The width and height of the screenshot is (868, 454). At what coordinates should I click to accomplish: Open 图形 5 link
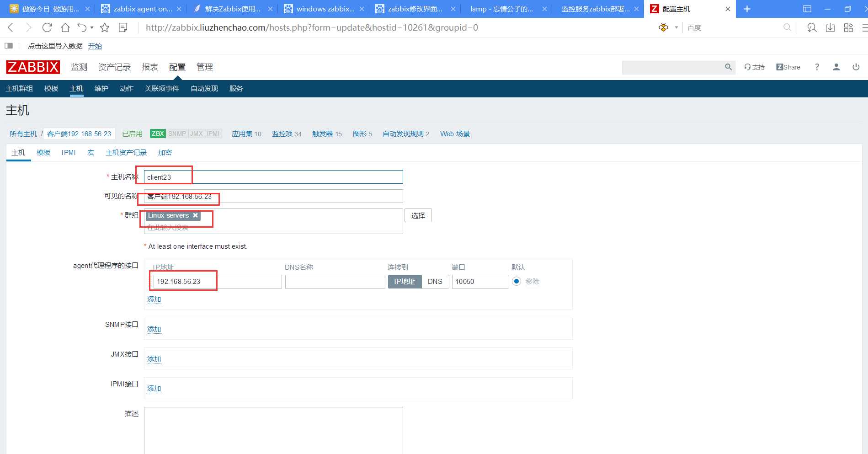point(362,134)
